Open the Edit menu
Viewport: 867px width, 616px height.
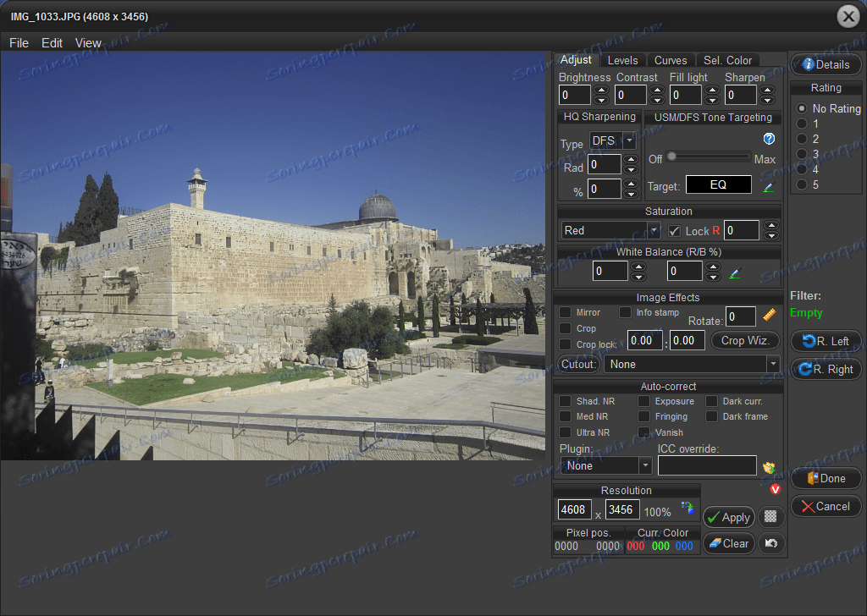point(52,43)
